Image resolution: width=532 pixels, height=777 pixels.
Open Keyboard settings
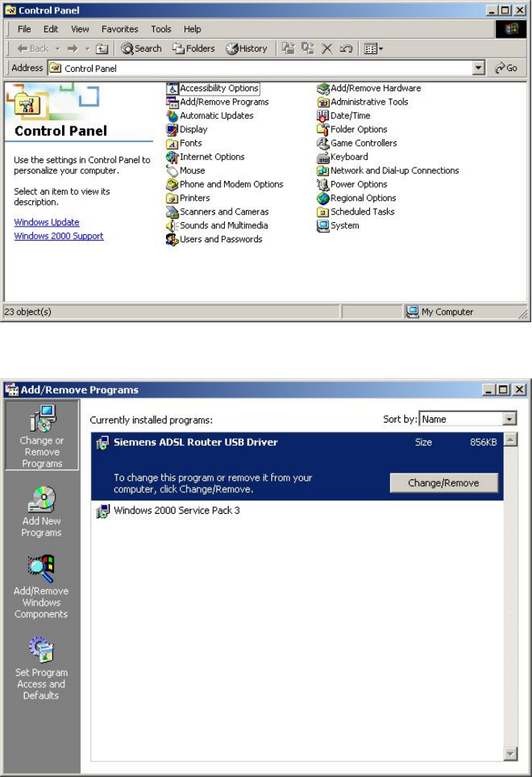click(343, 157)
